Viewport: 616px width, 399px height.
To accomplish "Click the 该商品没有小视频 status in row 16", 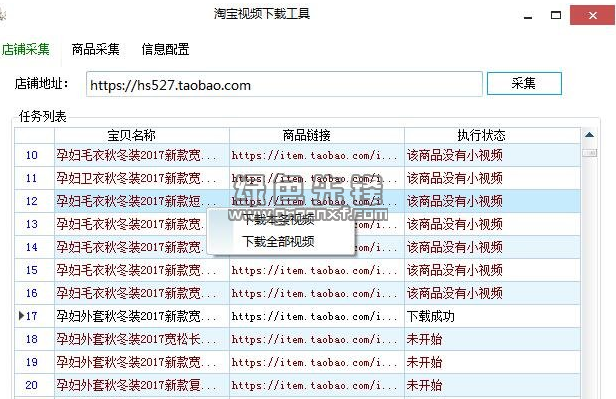I will pyautogui.click(x=455, y=293).
